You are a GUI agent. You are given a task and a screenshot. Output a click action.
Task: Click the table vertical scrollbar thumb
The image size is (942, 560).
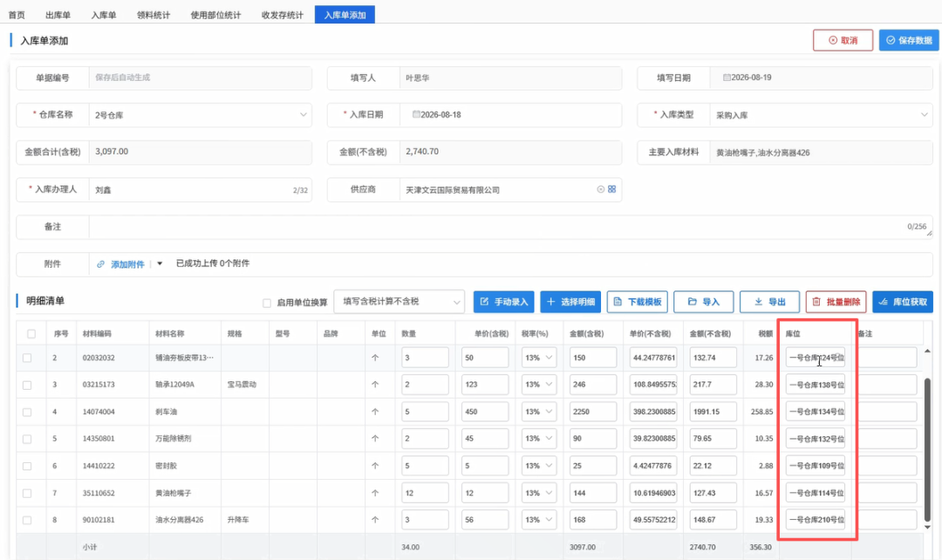point(927,449)
